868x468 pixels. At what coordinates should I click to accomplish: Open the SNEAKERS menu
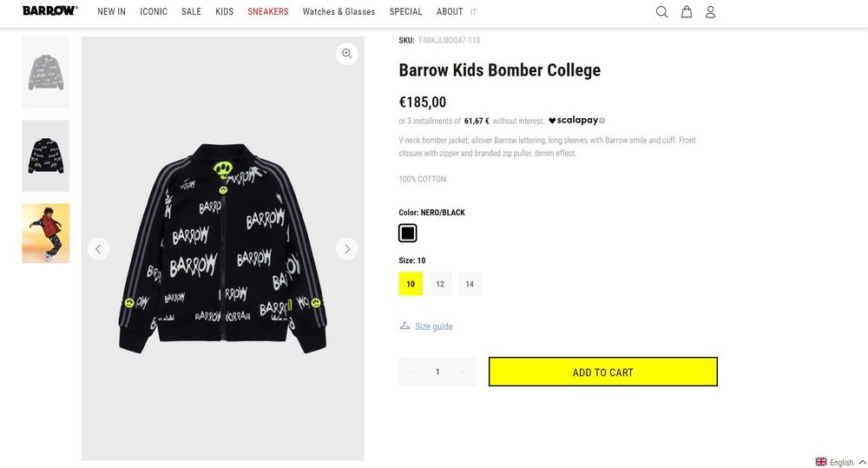click(268, 12)
